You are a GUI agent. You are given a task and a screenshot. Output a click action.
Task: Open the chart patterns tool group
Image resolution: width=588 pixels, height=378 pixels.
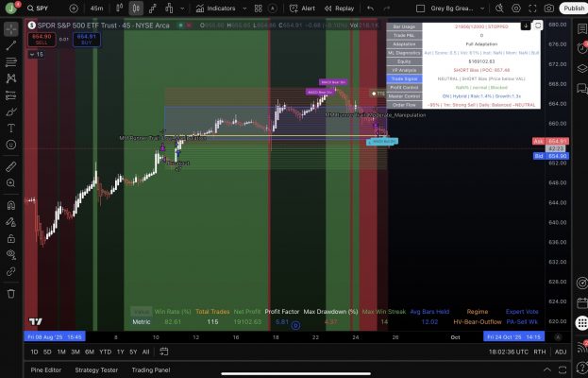pyautogui.click(x=11, y=78)
